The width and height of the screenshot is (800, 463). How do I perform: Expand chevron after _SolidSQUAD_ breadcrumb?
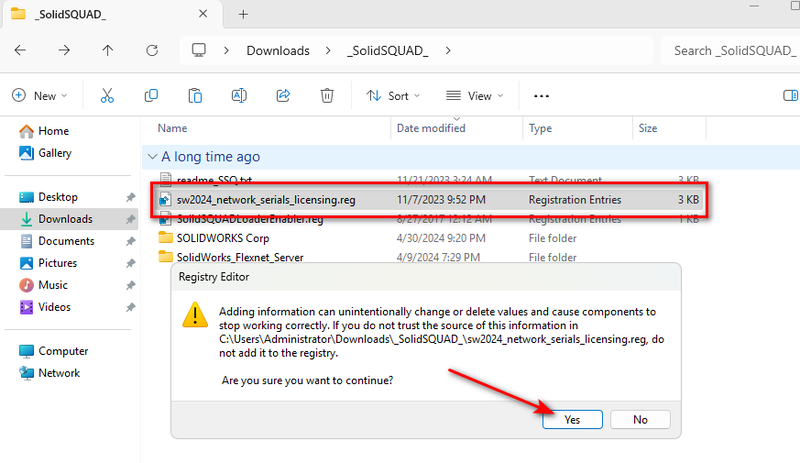click(447, 51)
